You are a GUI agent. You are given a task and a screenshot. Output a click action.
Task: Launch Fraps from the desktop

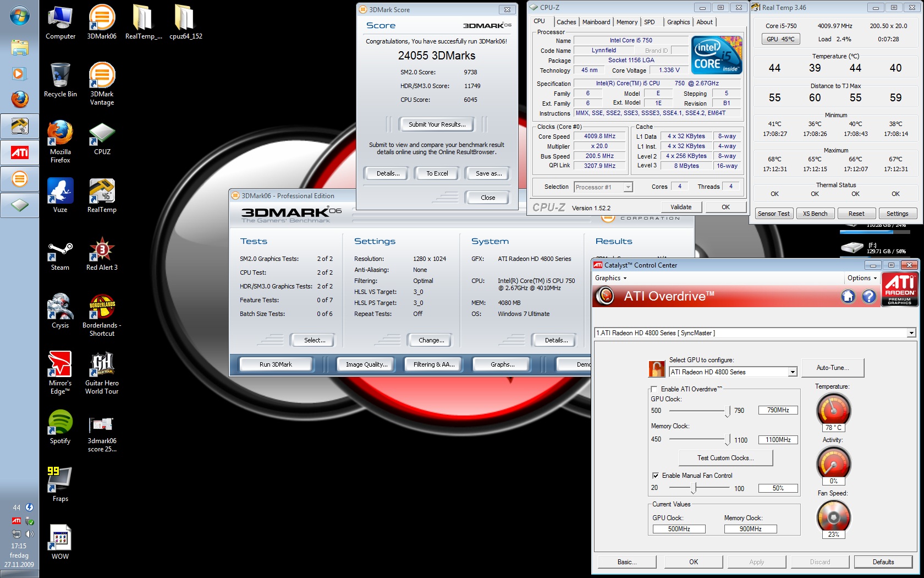pyautogui.click(x=61, y=485)
